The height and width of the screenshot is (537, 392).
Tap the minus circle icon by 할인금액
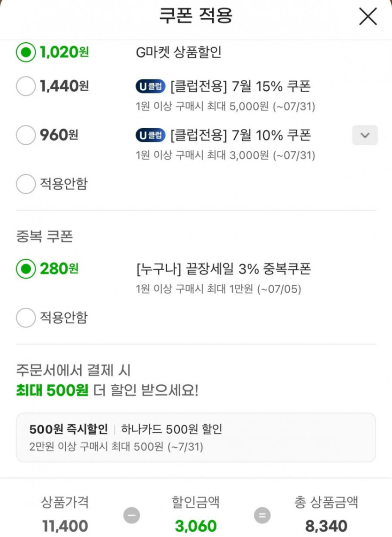coord(131,515)
